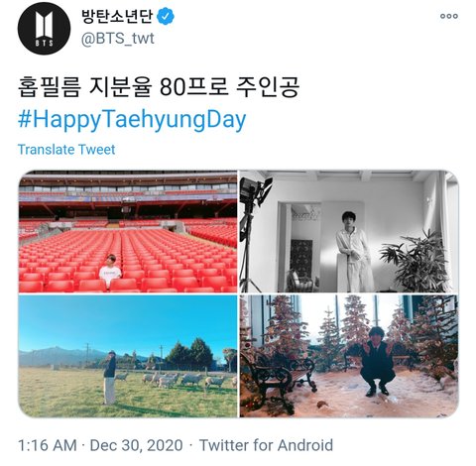Image resolution: width=476 pixels, height=466 pixels.
Task: Select the Korean tweet text
Action: point(159,87)
